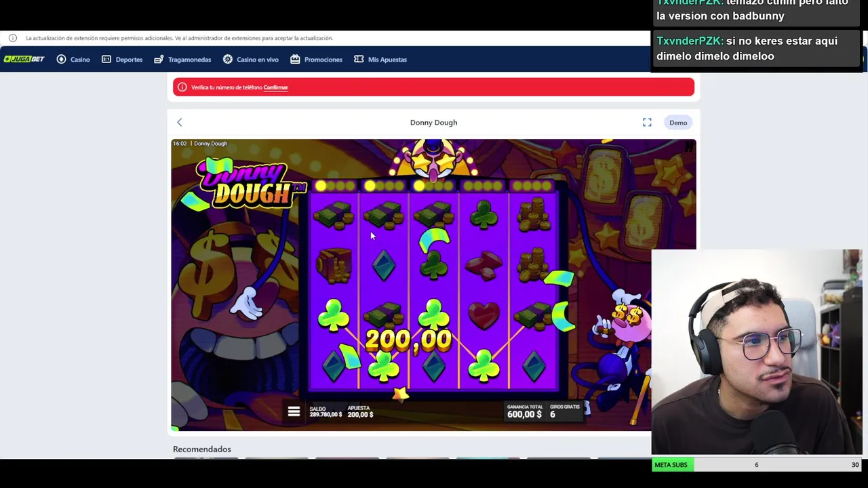Open the Casino section

point(73,60)
